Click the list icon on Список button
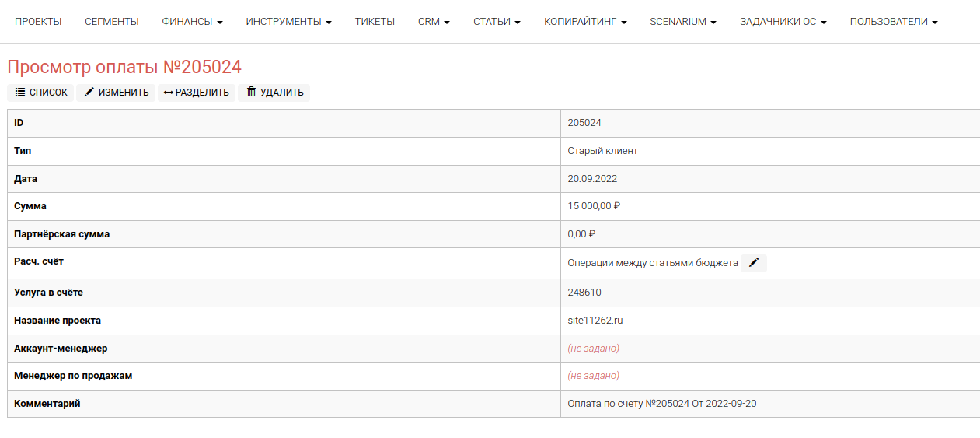This screenshot has width=980, height=438. click(20, 93)
